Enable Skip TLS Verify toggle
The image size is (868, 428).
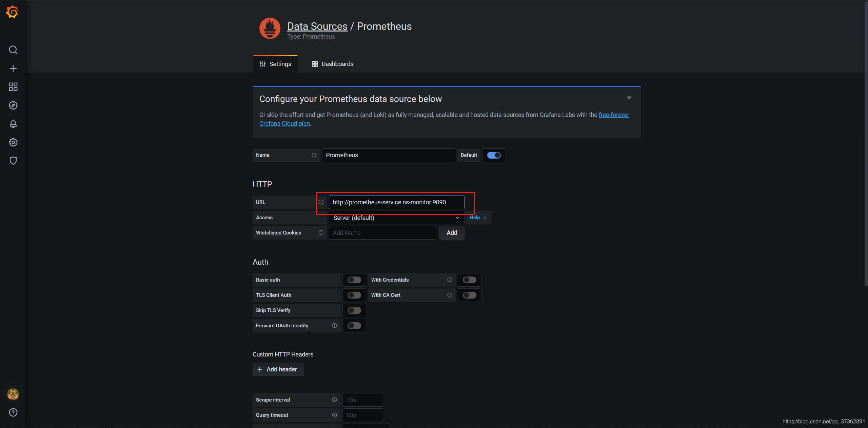tap(354, 310)
